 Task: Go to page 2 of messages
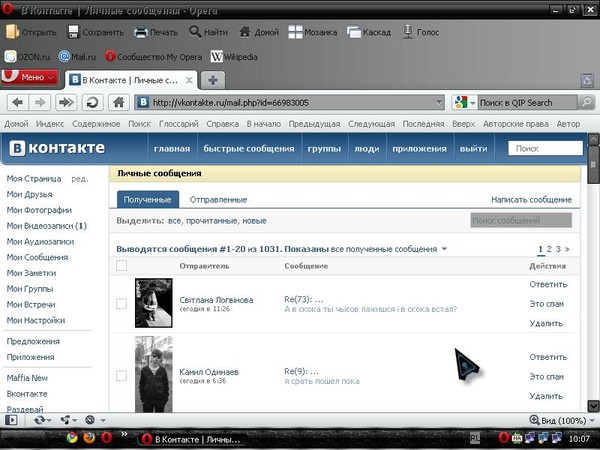pos(549,249)
